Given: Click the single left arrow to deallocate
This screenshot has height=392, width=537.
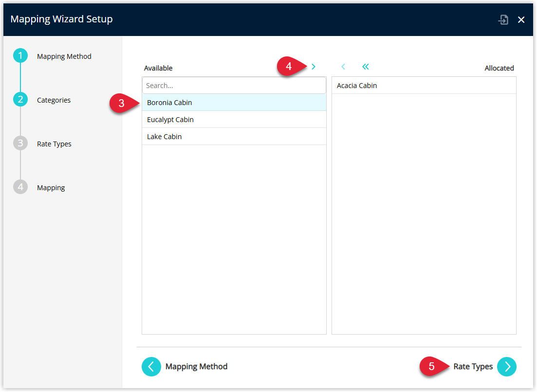Looking at the screenshot, I should click(x=343, y=67).
